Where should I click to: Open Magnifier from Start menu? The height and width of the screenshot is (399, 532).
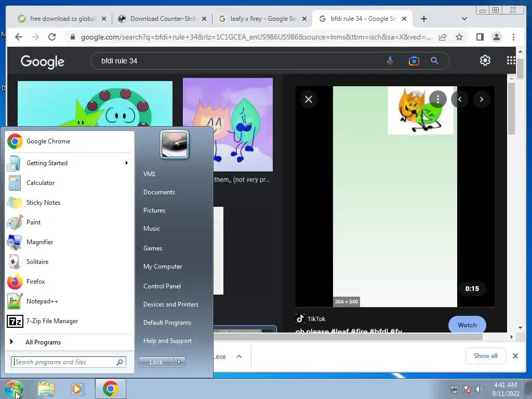click(69, 242)
